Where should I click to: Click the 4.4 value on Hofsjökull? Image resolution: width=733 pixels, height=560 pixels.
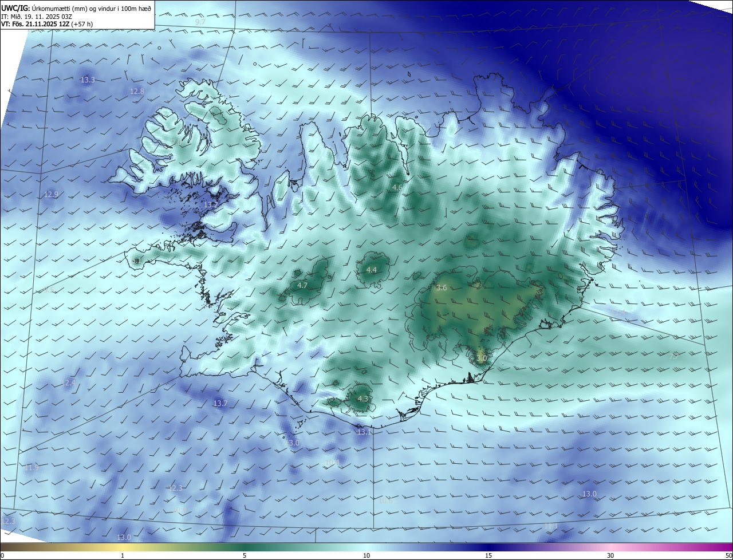[x=372, y=270]
